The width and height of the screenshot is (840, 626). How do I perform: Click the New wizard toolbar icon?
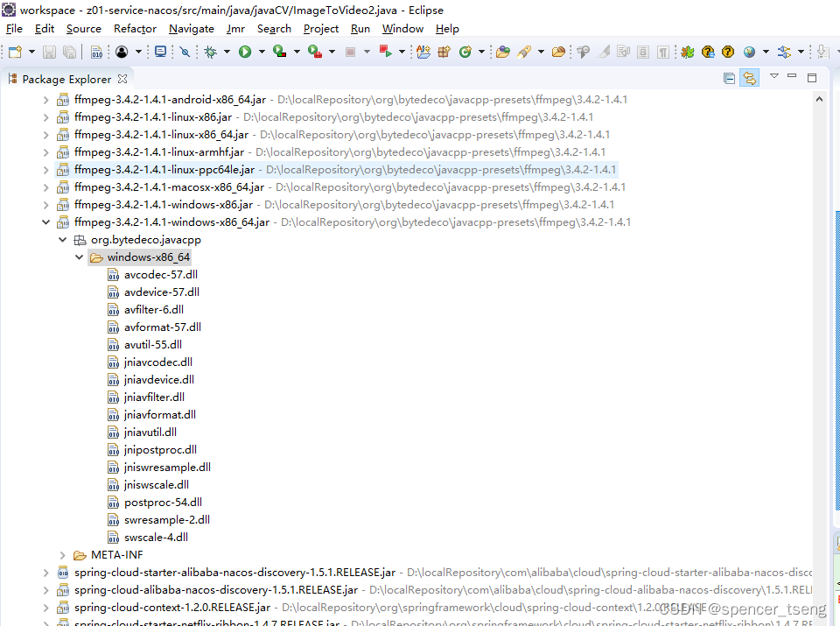click(x=15, y=52)
